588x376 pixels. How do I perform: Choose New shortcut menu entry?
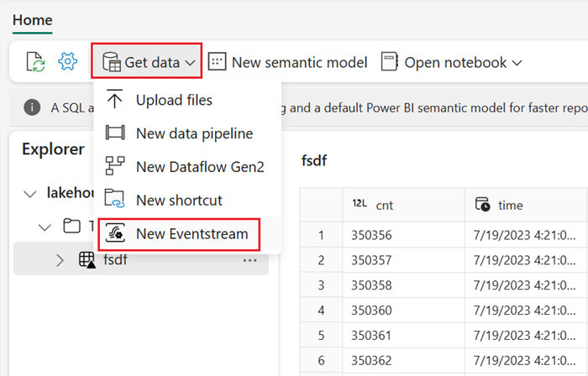pos(178,201)
